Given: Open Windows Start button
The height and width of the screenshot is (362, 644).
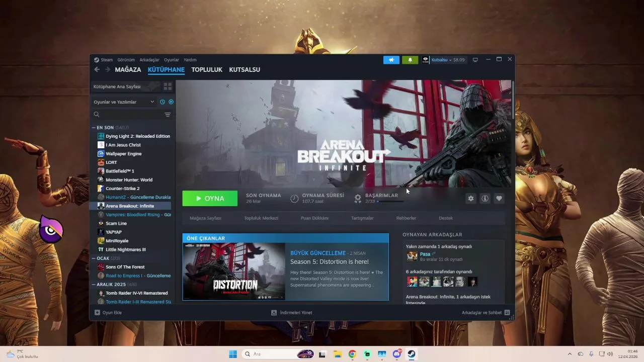Looking at the screenshot, I should [x=233, y=354].
